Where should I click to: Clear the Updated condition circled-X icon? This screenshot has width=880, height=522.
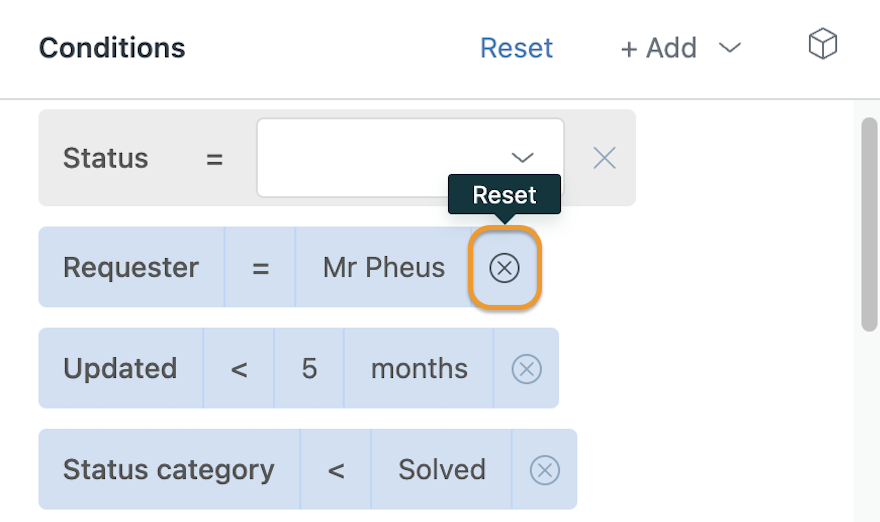pyautogui.click(x=526, y=369)
